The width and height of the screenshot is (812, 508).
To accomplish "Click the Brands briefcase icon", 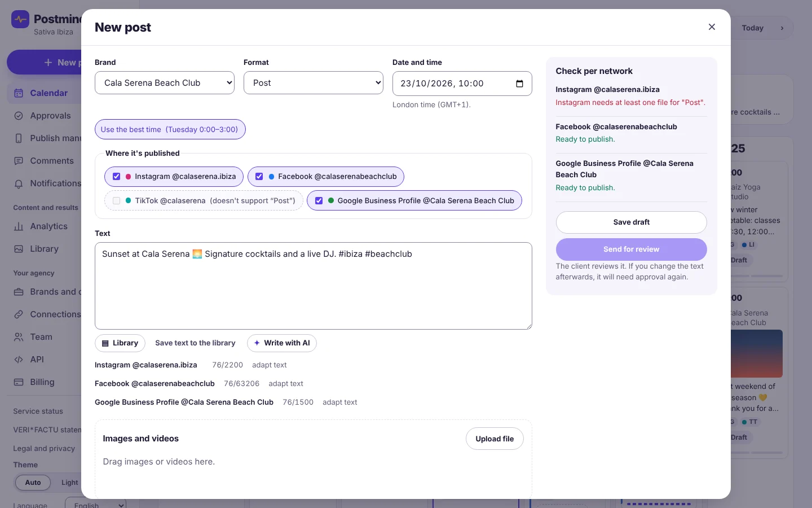I will point(19,292).
